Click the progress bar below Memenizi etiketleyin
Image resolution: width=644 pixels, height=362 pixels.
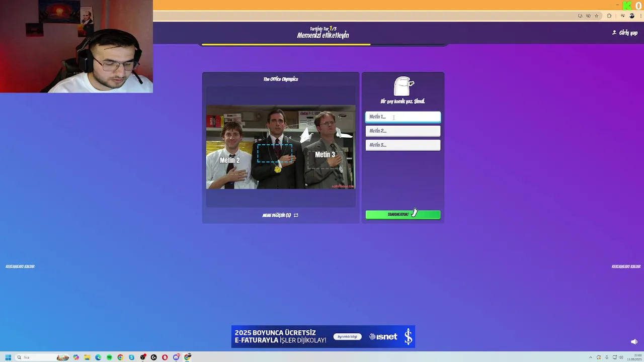(324, 45)
